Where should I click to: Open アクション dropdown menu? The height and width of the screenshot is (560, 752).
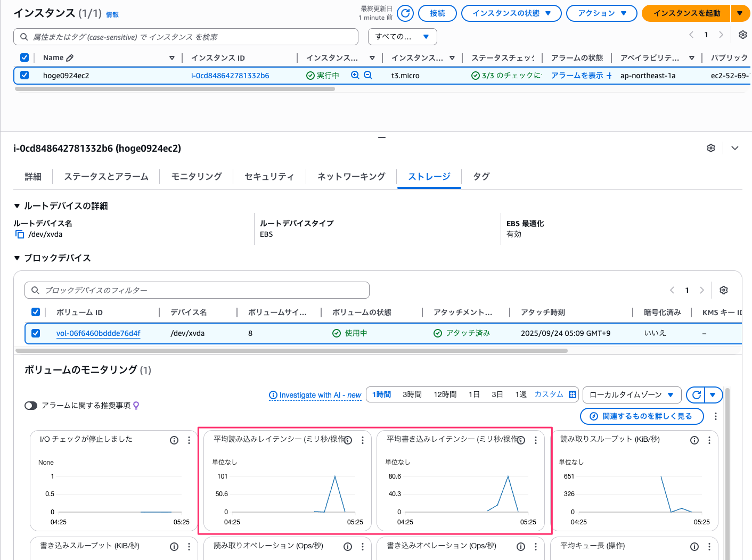601,13
